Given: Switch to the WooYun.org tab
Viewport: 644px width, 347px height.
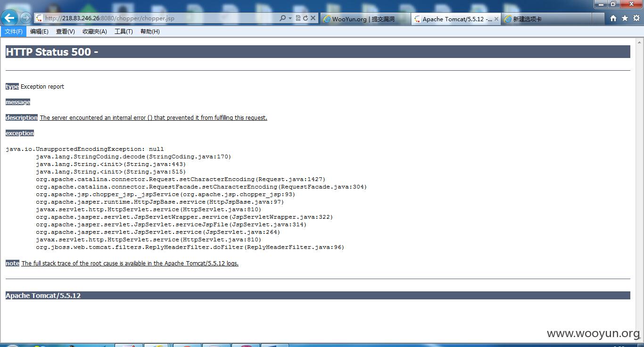Looking at the screenshot, I should click(365, 19).
